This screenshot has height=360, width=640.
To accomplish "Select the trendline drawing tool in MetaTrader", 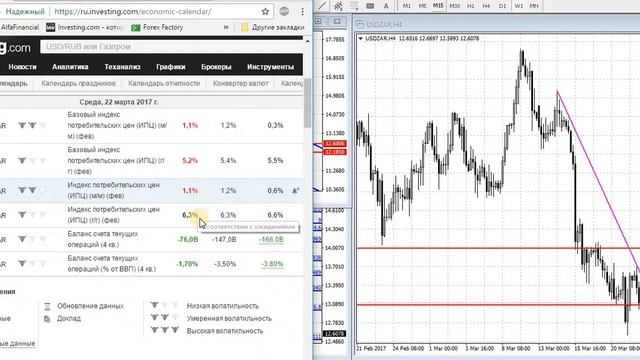I will tap(322, 6).
